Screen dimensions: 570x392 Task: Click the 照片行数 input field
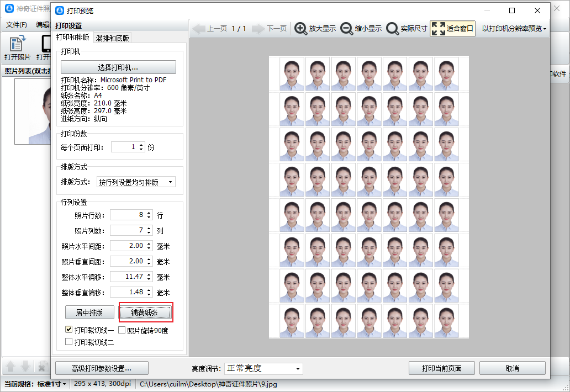tap(127, 215)
